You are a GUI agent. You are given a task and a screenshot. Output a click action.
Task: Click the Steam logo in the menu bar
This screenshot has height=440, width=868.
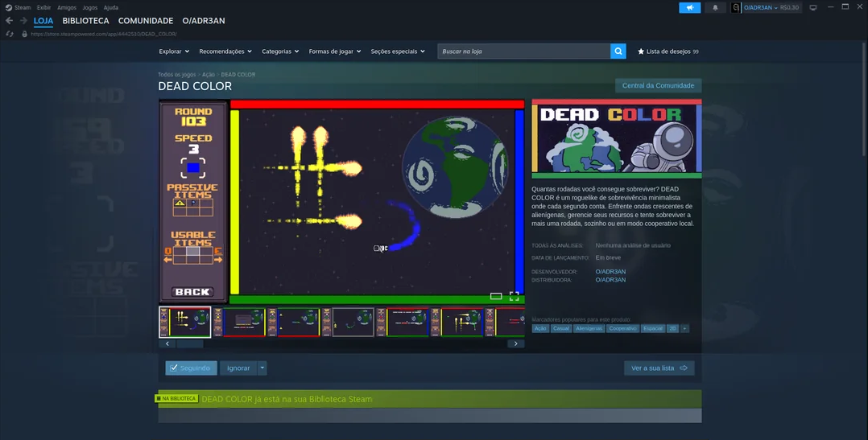click(x=8, y=8)
